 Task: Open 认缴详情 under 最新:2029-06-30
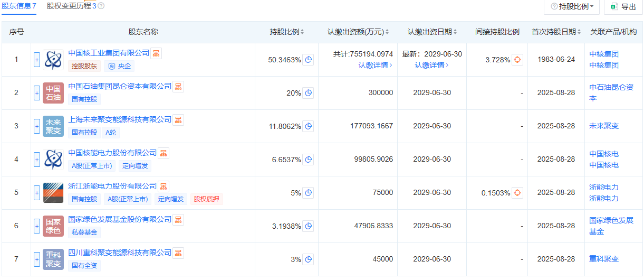[431, 66]
